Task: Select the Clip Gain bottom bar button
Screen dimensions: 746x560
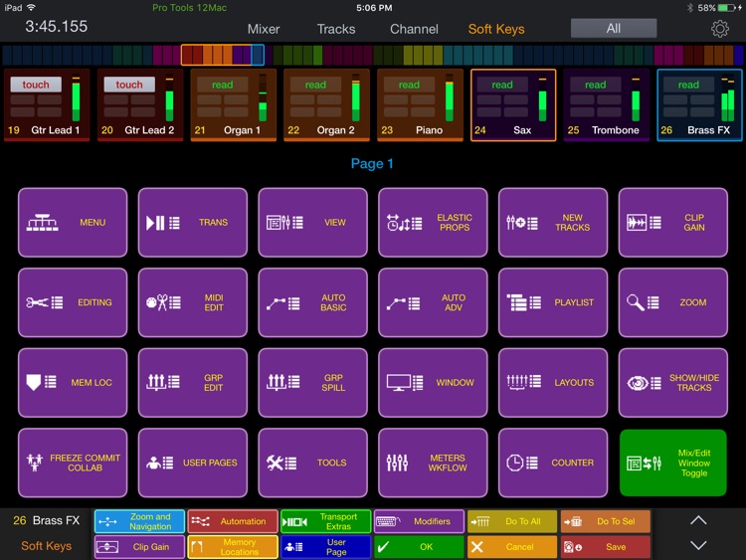Action: point(139,547)
